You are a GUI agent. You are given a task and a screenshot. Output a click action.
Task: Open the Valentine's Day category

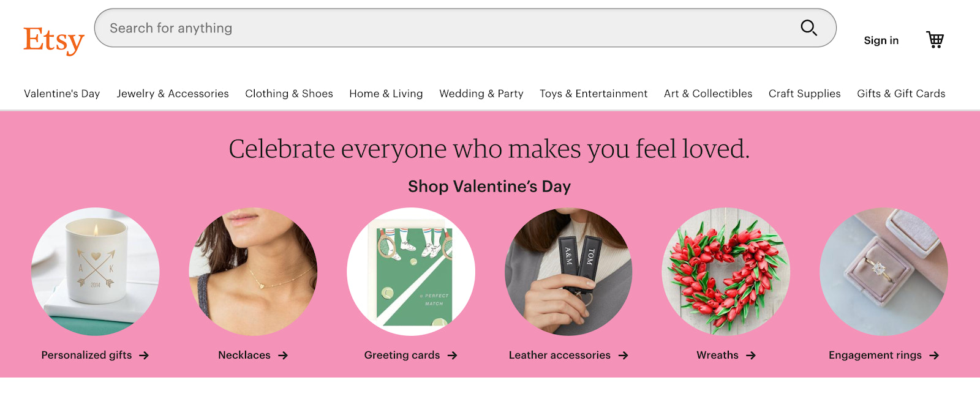tap(62, 94)
